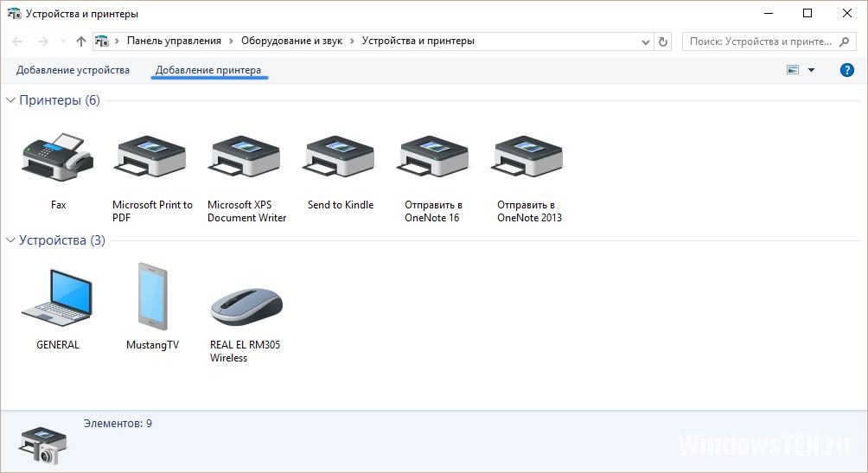Select the OneNote 2013 printer icon
The height and width of the screenshot is (473, 868).
click(x=528, y=158)
